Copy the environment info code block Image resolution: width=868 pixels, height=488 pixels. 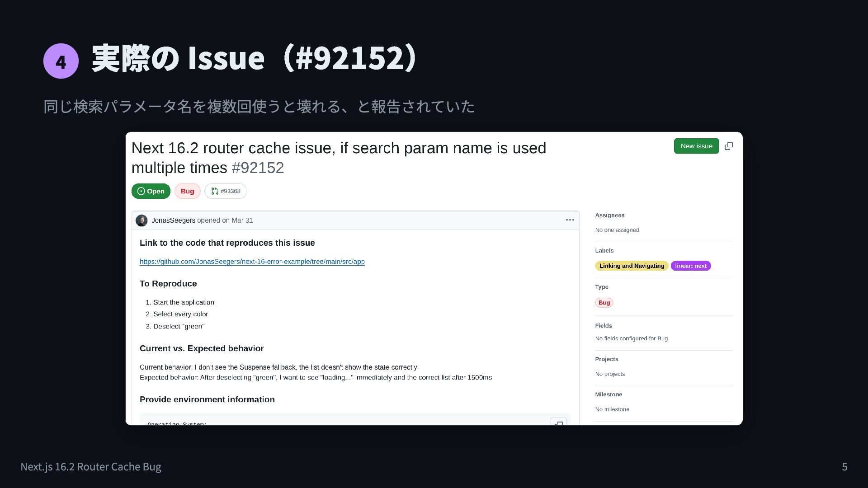559,422
